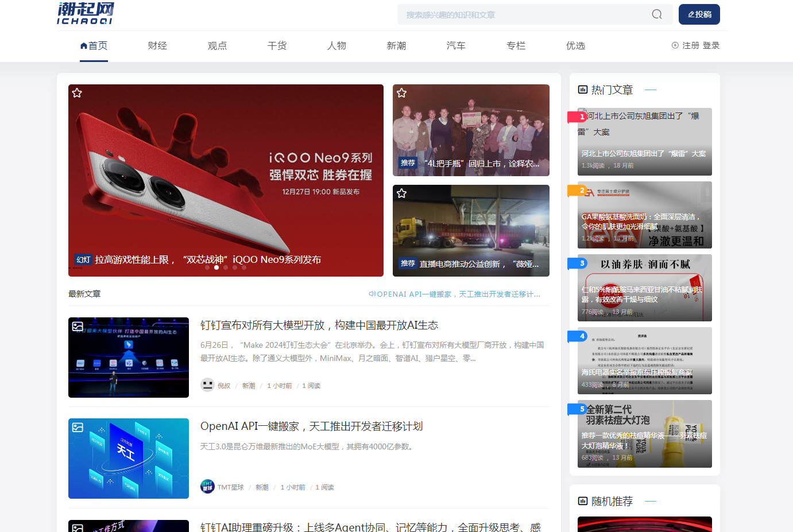Click 新潮 category tag beside 倪叙
The width and height of the screenshot is (793, 532).
[x=249, y=386]
